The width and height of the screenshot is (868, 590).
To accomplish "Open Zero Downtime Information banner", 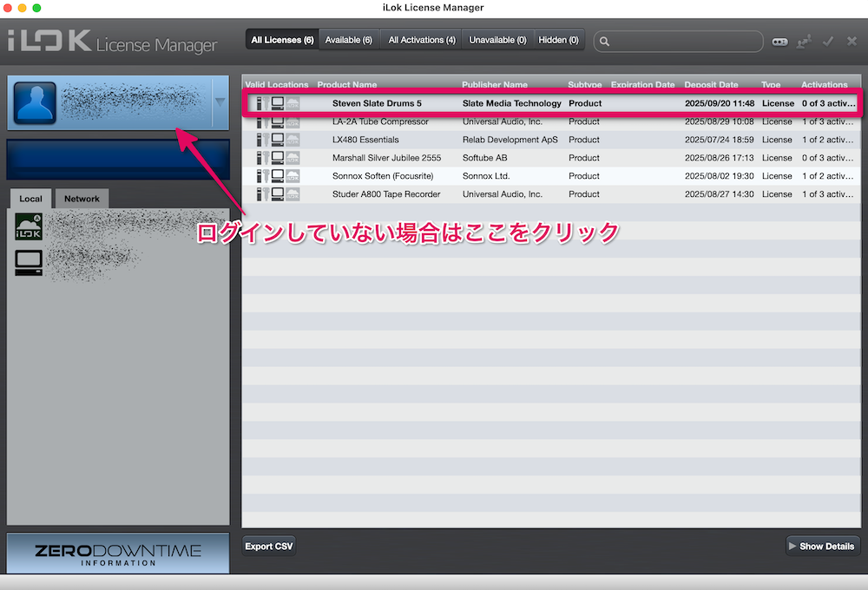I will [118, 554].
